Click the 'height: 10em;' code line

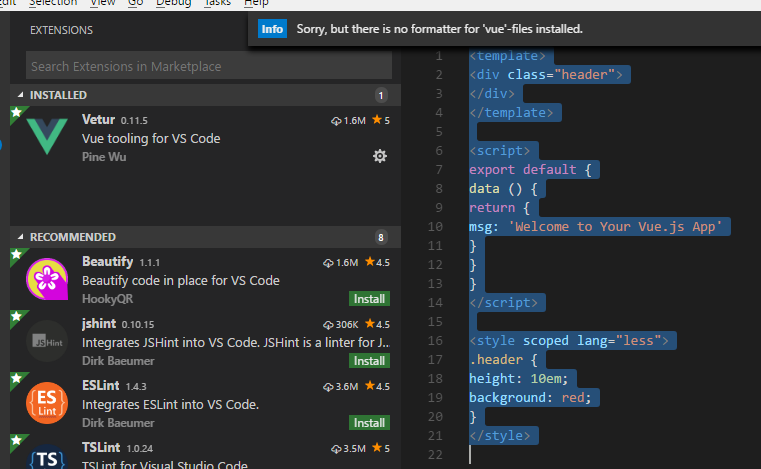(518, 379)
